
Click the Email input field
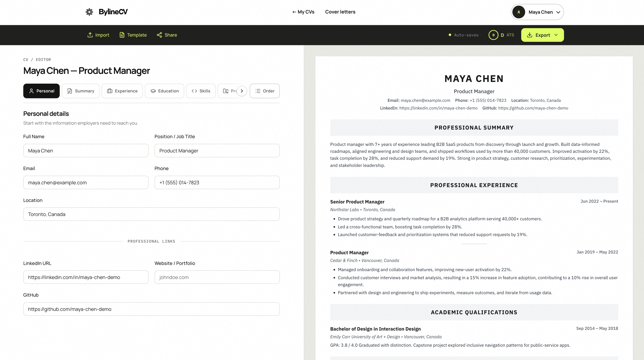pyautogui.click(x=86, y=182)
